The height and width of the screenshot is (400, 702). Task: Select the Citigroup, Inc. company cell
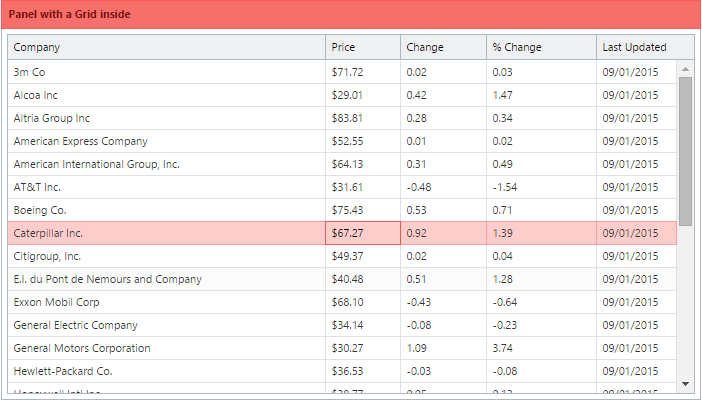click(x=167, y=256)
